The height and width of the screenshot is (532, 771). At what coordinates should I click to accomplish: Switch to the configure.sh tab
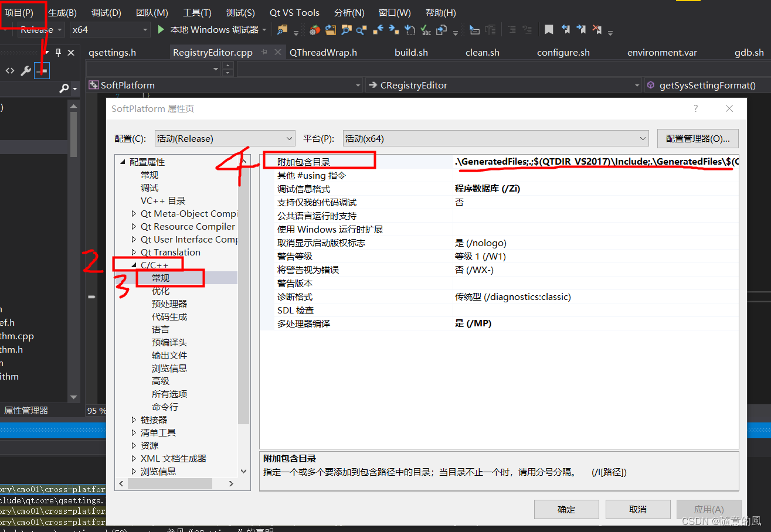pyautogui.click(x=563, y=52)
